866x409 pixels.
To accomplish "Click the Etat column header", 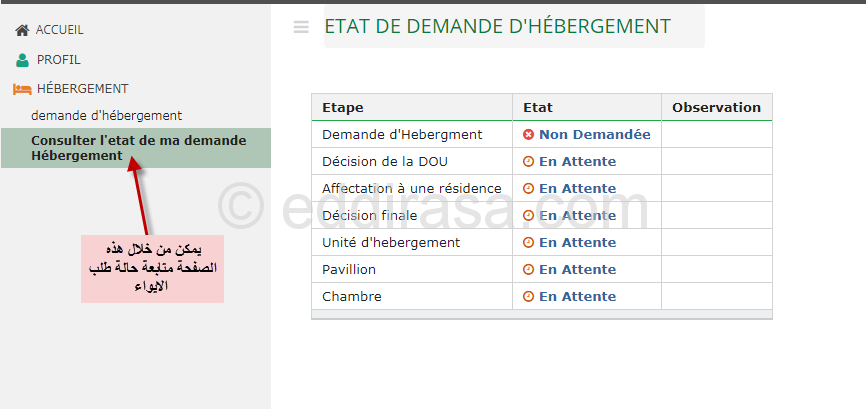I will [x=538, y=107].
